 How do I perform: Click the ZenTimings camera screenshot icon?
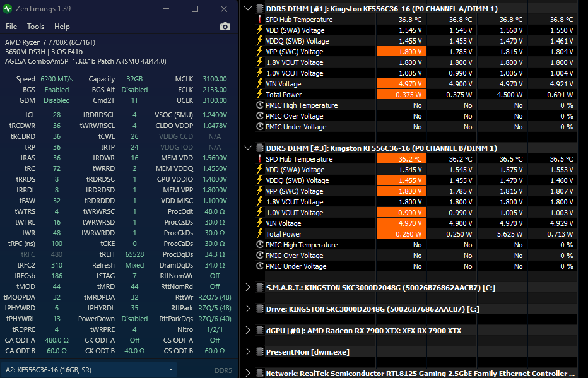(x=225, y=27)
